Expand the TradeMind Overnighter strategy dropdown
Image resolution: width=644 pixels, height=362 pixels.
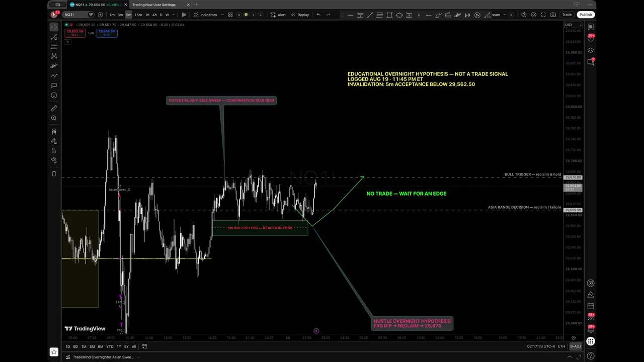(x=138, y=357)
